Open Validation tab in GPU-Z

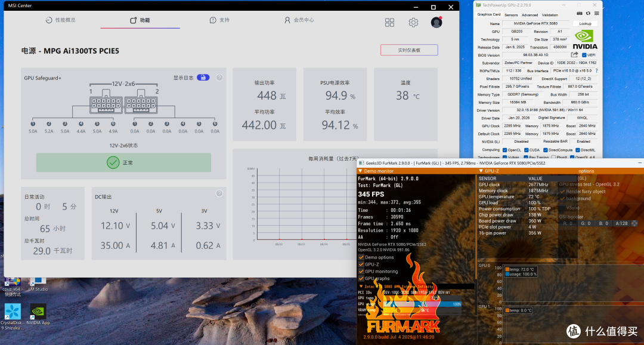point(550,15)
